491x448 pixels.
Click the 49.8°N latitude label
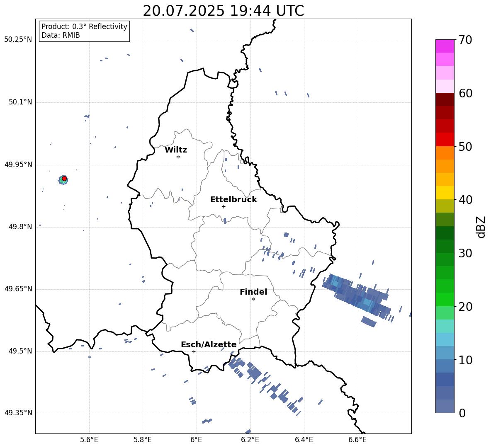pos(20,227)
